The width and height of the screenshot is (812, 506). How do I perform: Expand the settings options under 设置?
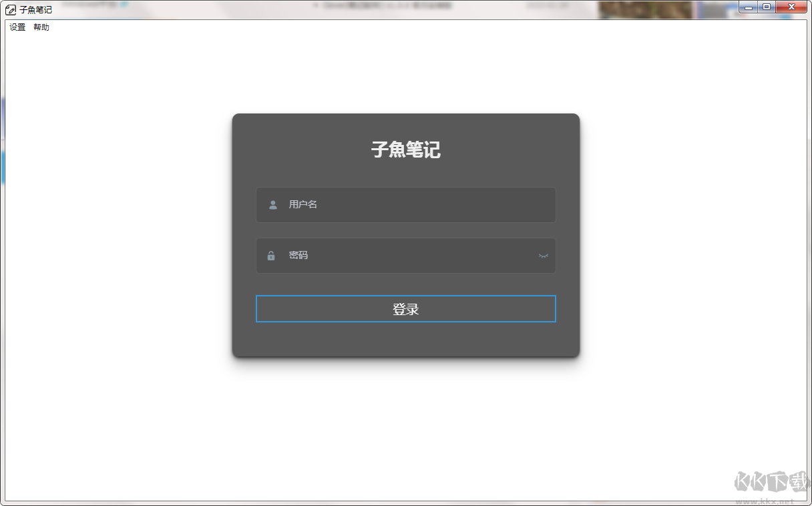tap(16, 27)
